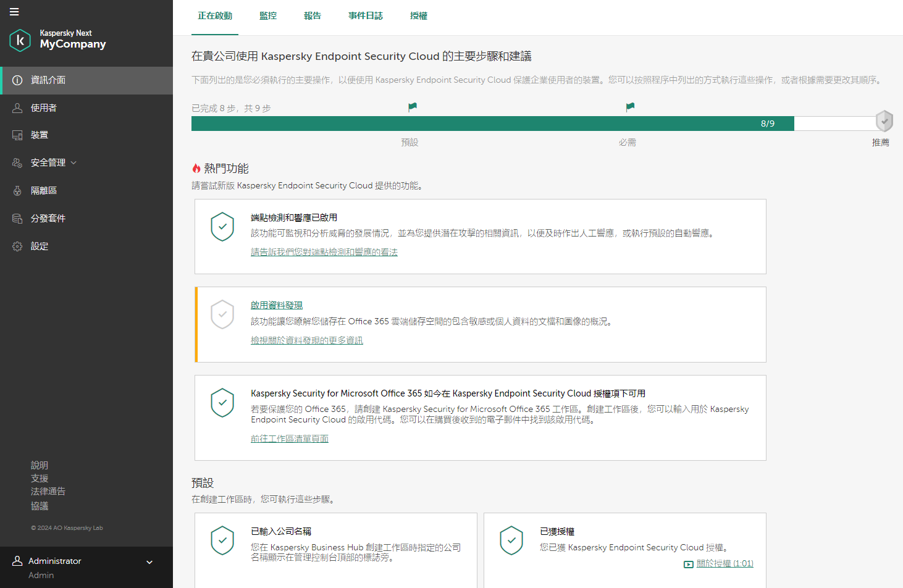Viewport: 903px width, 588px height.
Task: Click the 說明 link in the sidebar
Action: point(40,465)
